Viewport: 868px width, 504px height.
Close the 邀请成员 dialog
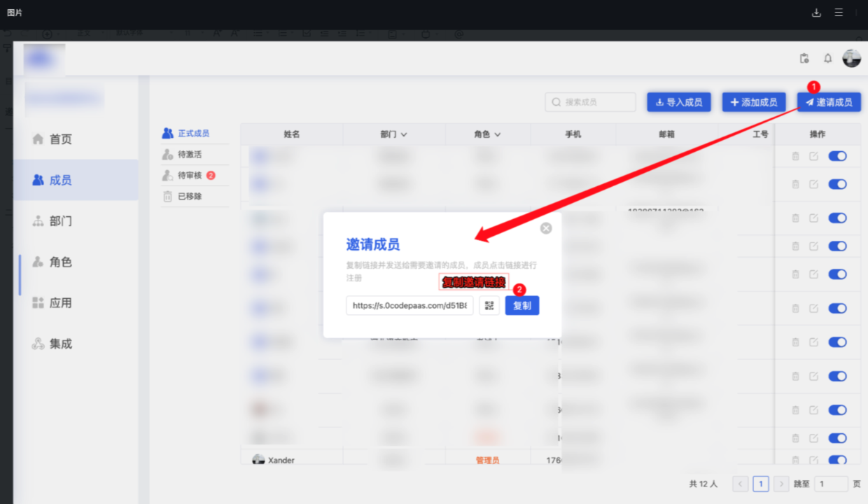(x=546, y=228)
